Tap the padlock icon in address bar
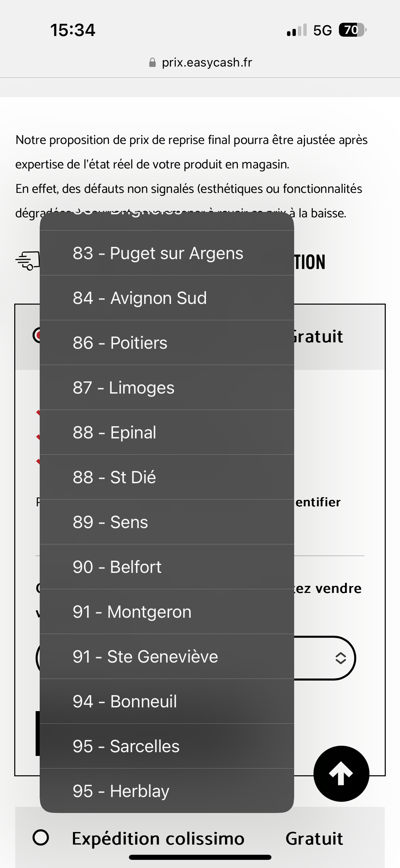Image resolution: width=400 pixels, height=868 pixels. 152,62
